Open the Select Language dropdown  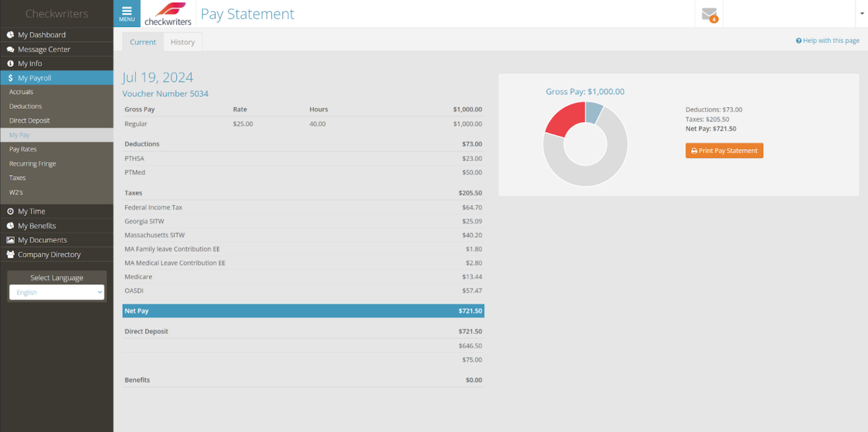[x=57, y=292]
